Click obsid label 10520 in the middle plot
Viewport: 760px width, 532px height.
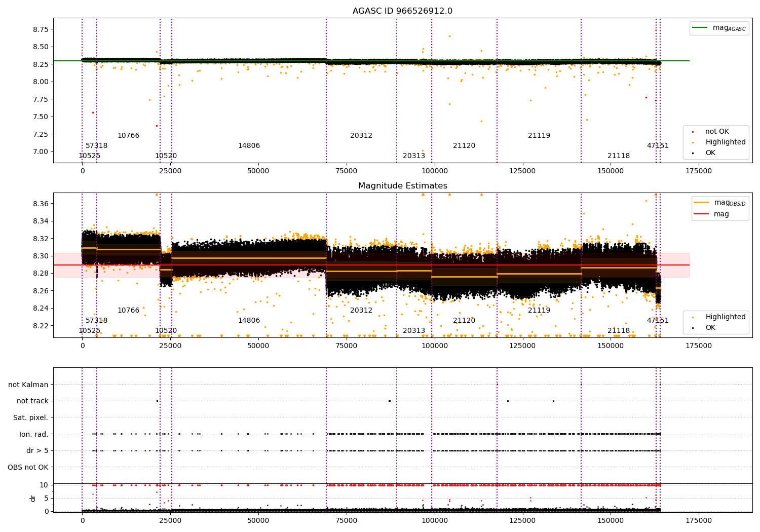click(166, 331)
